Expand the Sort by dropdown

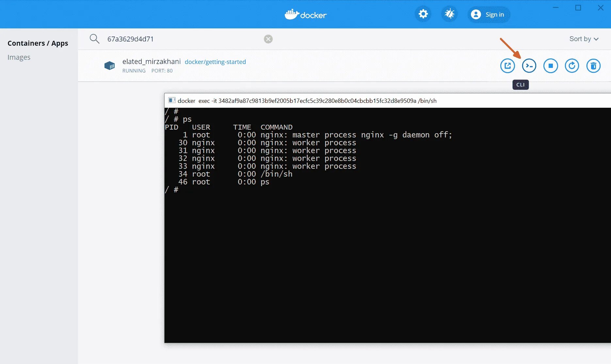[x=584, y=39]
